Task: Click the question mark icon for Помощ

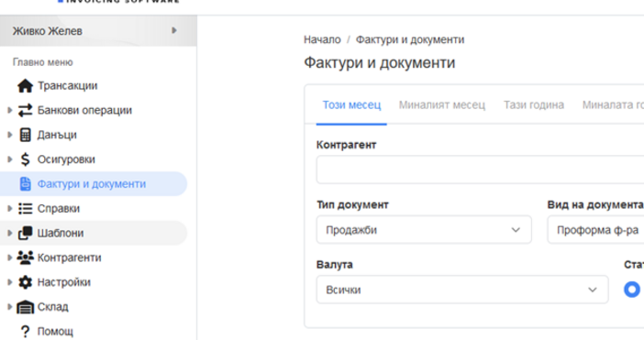Action: (25, 332)
